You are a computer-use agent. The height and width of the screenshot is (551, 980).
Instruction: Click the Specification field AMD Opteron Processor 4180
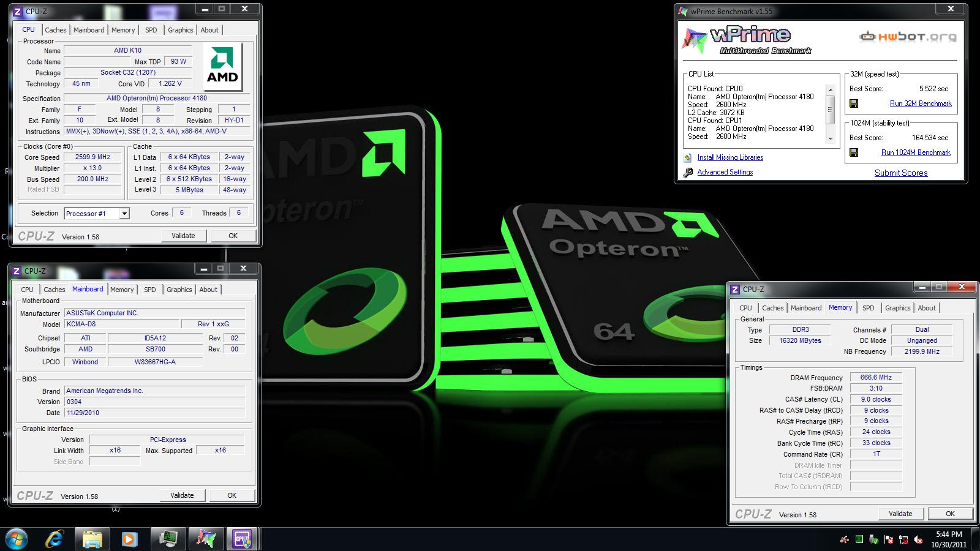[x=157, y=99]
